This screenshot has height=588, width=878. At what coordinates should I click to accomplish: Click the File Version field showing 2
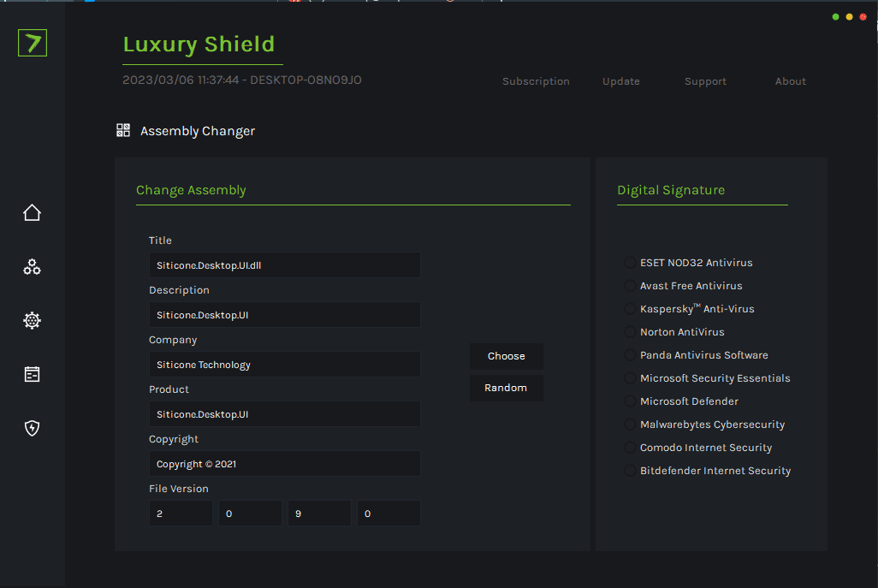181,513
